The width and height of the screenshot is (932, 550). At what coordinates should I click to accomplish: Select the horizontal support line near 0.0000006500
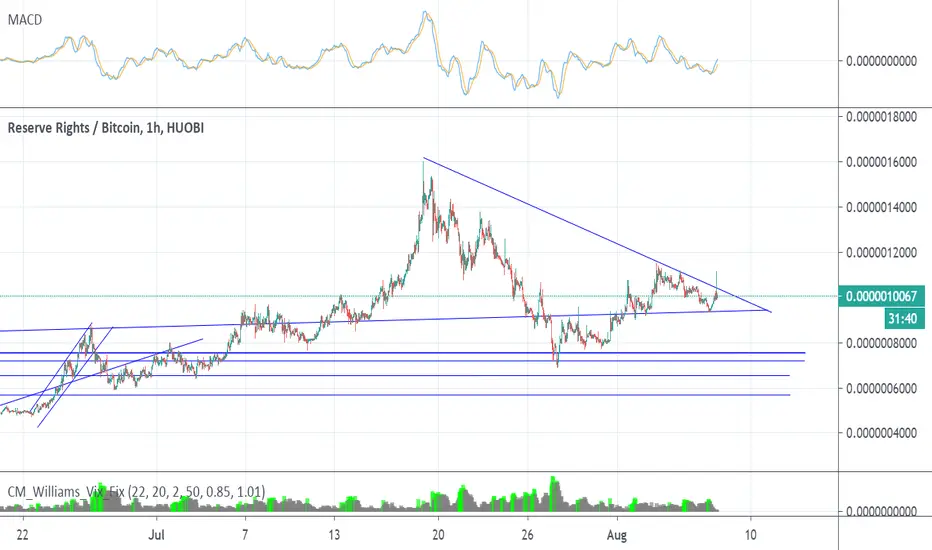click(395, 376)
